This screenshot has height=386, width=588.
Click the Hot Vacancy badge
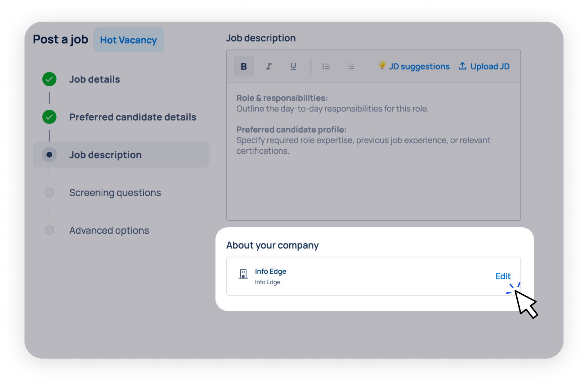coord(128,40)
